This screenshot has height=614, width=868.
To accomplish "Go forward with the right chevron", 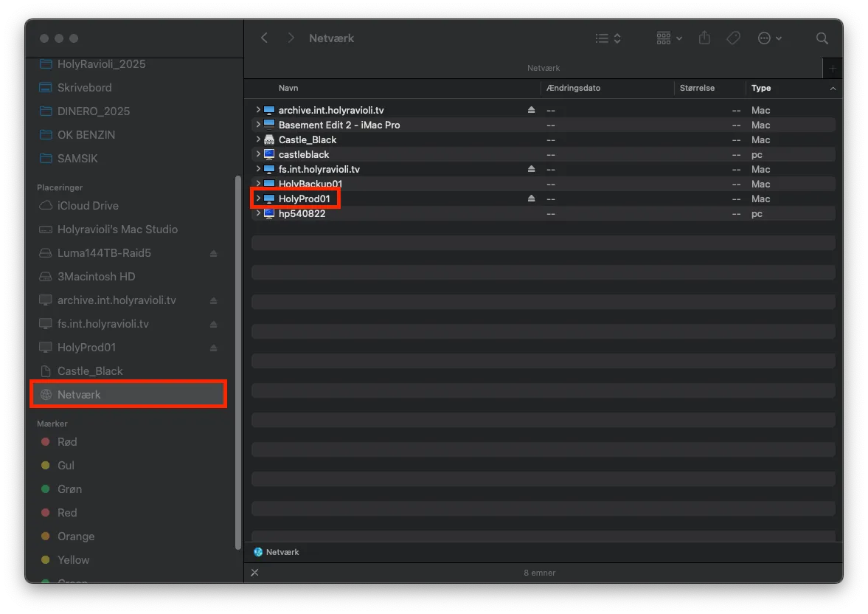I will (x=291, y=38).
